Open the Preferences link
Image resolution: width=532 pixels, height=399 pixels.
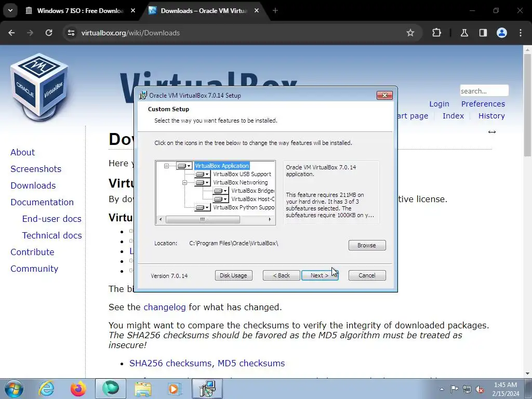click(x=483, y=104)
